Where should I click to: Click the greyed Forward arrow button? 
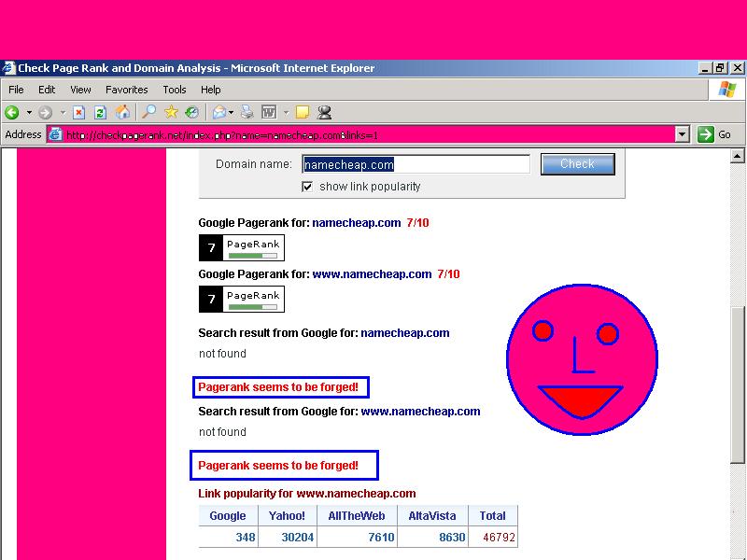pyautogui.click(x=45, y=113)
